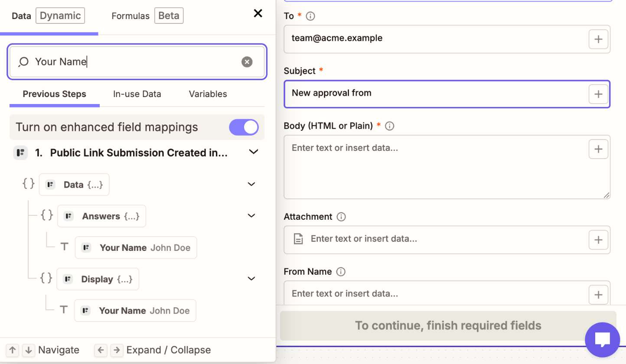Show info tooltip next to To label
The width and height of the screenshot is (626, 364).
310,16
